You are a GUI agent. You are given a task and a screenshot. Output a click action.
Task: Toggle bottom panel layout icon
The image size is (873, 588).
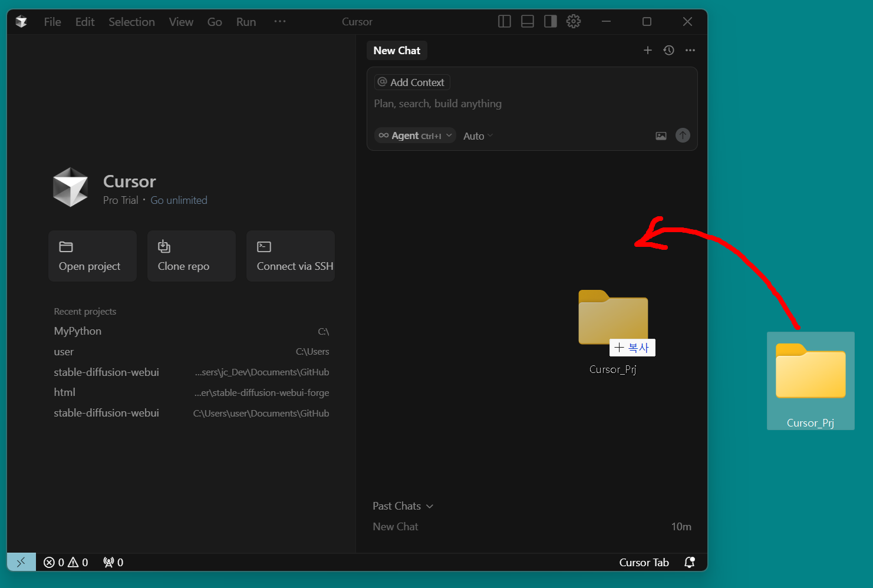coord(528,22)
